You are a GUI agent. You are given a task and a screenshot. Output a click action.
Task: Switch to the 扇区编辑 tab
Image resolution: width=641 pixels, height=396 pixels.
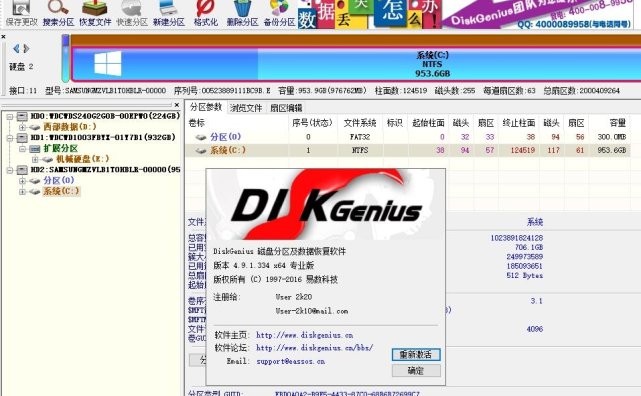(286, 108)
